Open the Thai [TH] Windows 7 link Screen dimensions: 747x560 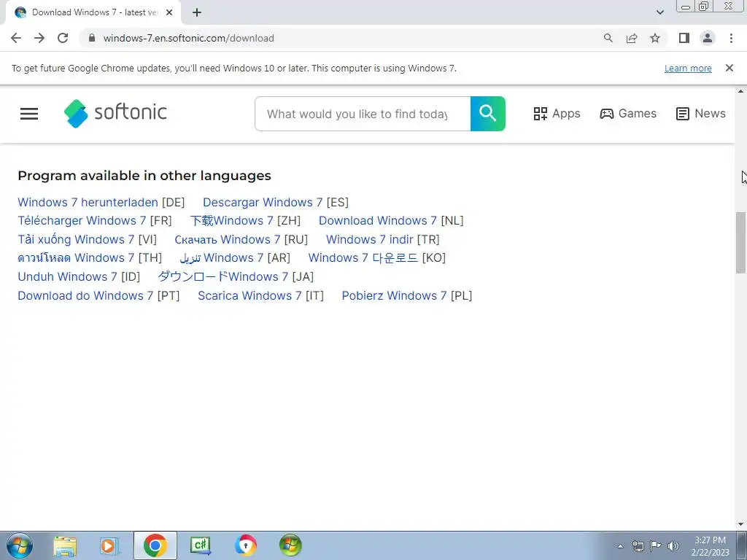click(x=76, y=257)
